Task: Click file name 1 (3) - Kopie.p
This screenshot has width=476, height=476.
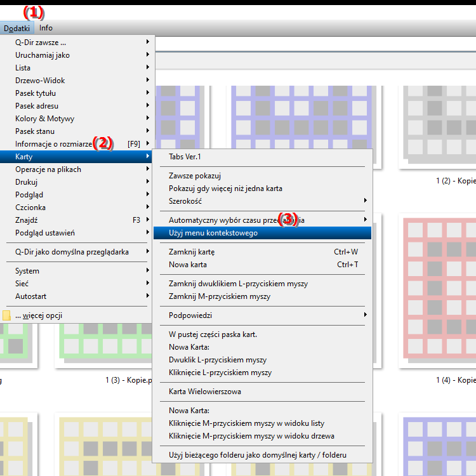Action: point(129,380)
